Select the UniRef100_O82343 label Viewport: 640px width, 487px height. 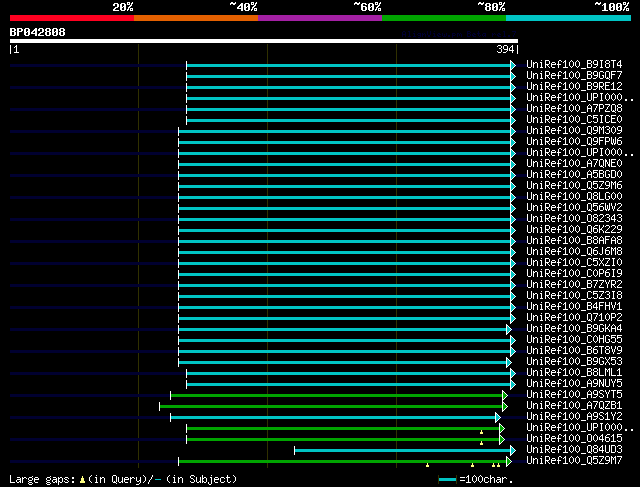[x=574, y=219]
